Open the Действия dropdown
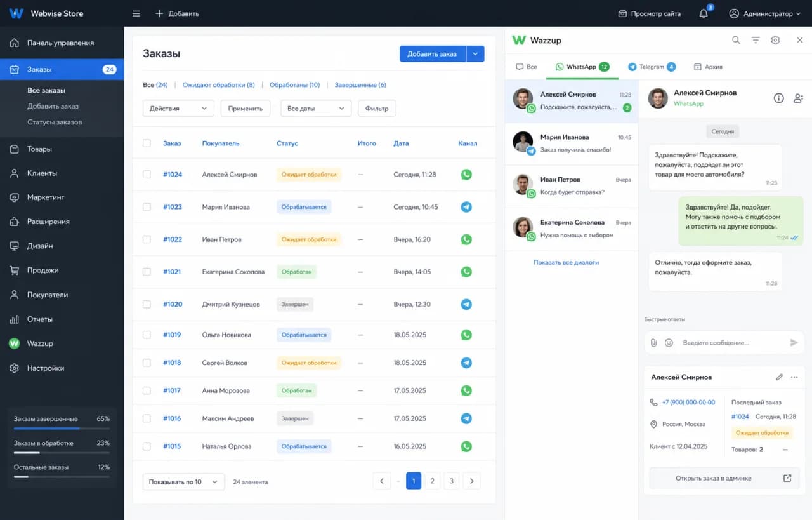This screenshot has width=812, height=520. click(x=178, y=109)
